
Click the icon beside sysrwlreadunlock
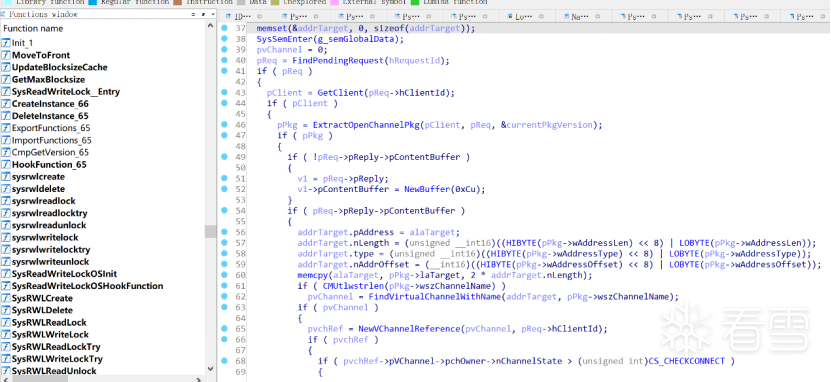pyautogui.click(x=6, y=225)
